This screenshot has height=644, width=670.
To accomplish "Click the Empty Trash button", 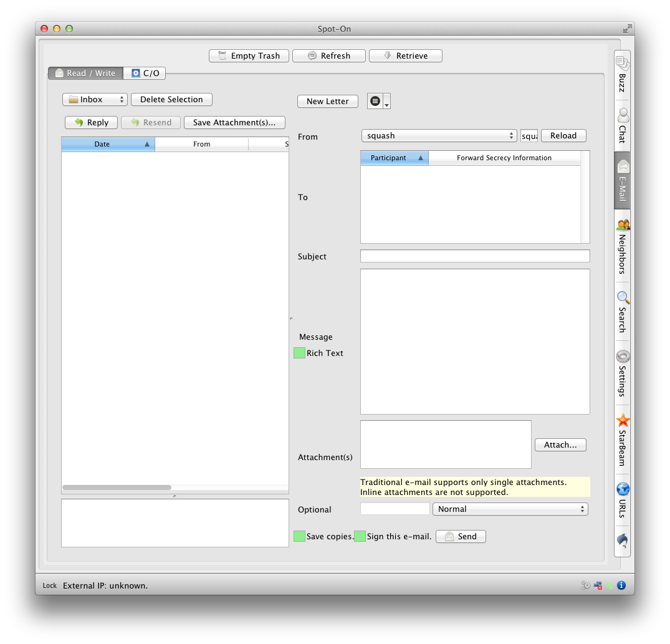I will point(249,56).
